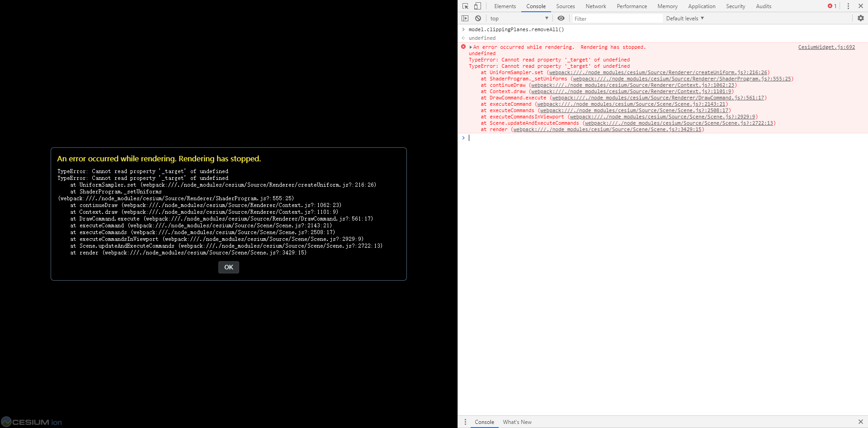Open createUniform.js:216:26 link in console
868x428 pixels.
pyautogui.click(x=658, y=72)
